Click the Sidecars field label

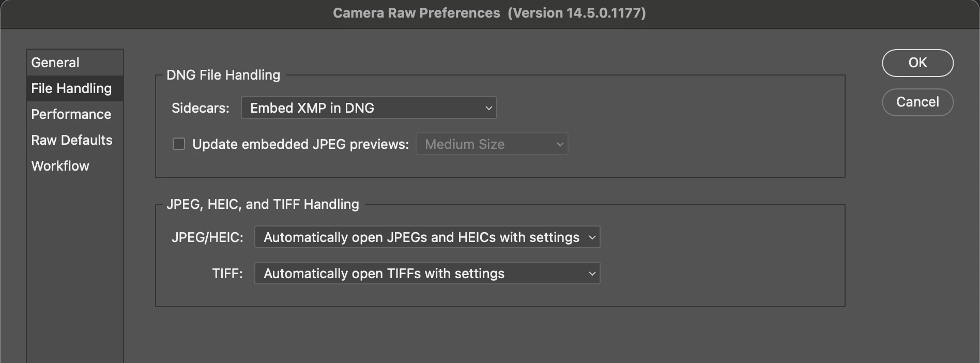201,108
